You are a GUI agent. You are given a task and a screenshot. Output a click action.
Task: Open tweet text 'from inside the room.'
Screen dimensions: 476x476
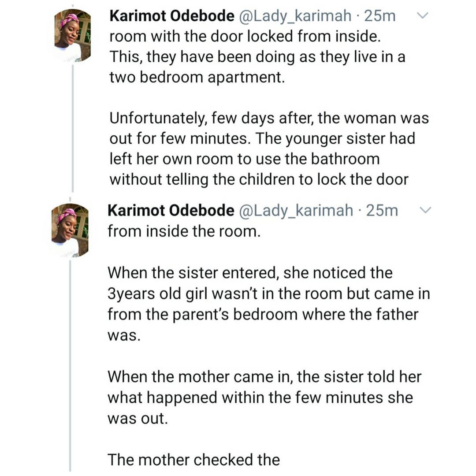(184, 232)
